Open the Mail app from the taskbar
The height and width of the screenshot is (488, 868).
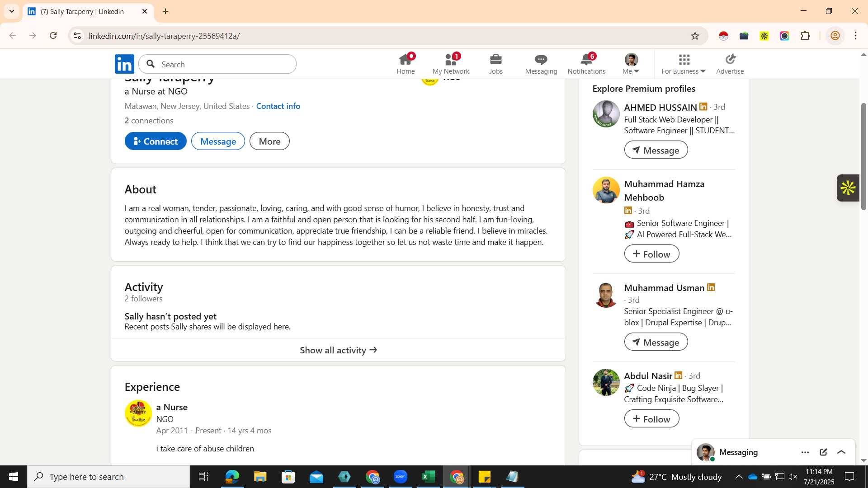316,477
